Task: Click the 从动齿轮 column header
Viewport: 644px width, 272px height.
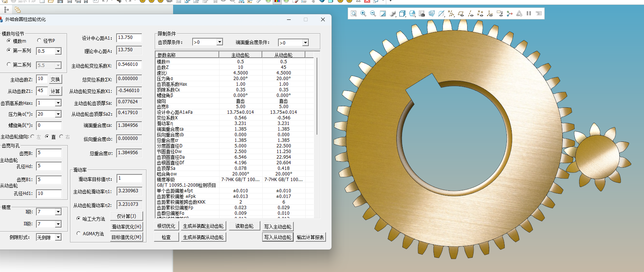Action: click(x=284, y=55)
